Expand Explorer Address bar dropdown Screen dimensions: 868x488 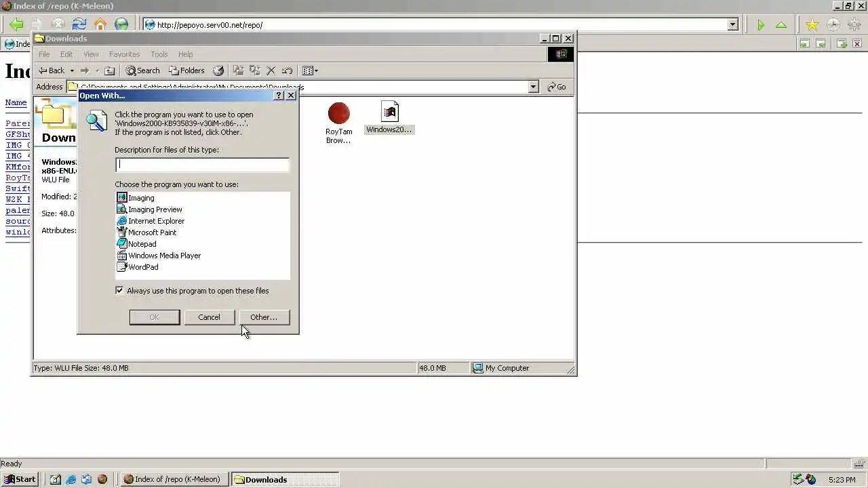tap(533, 87)
